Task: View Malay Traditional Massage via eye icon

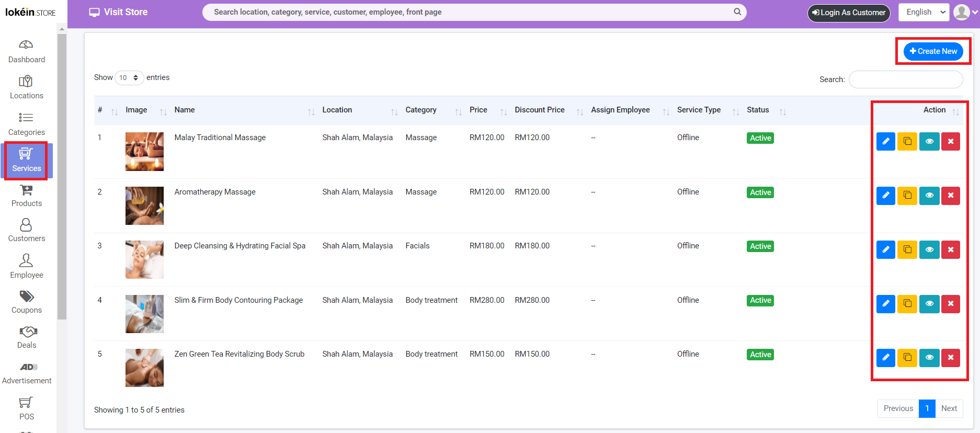Action: 929,141
